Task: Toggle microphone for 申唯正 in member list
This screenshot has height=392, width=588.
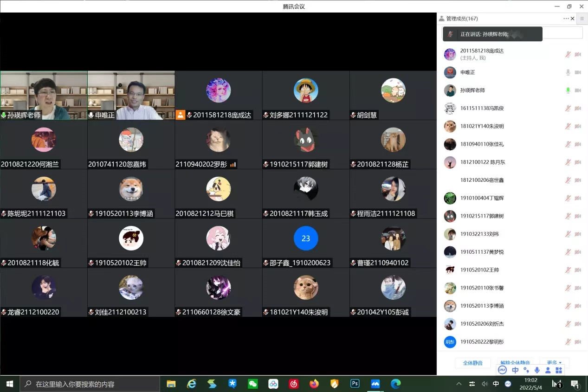Action: [x=568, y=72]
